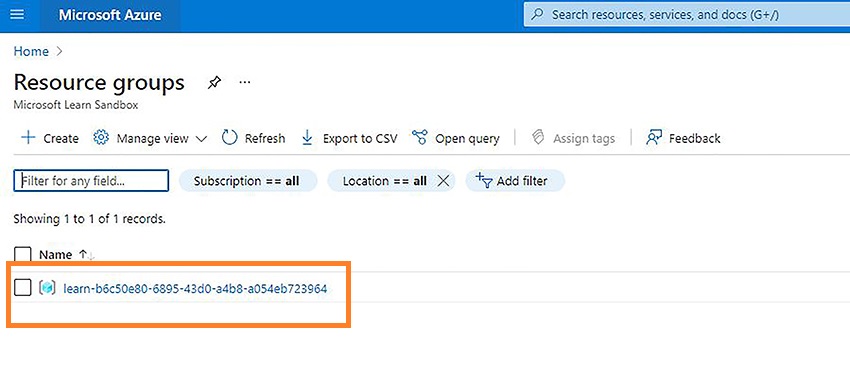Click the Filter for any field box
This screenshot has width=850, height=380.
pos(91,181)
